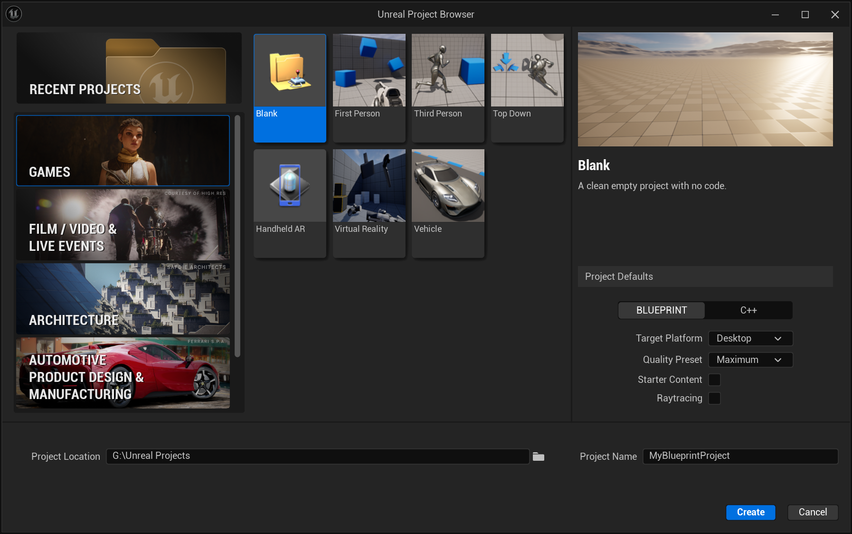Select the Top Down template
This screenshot has width=852, height=534.
click(527, 88)
